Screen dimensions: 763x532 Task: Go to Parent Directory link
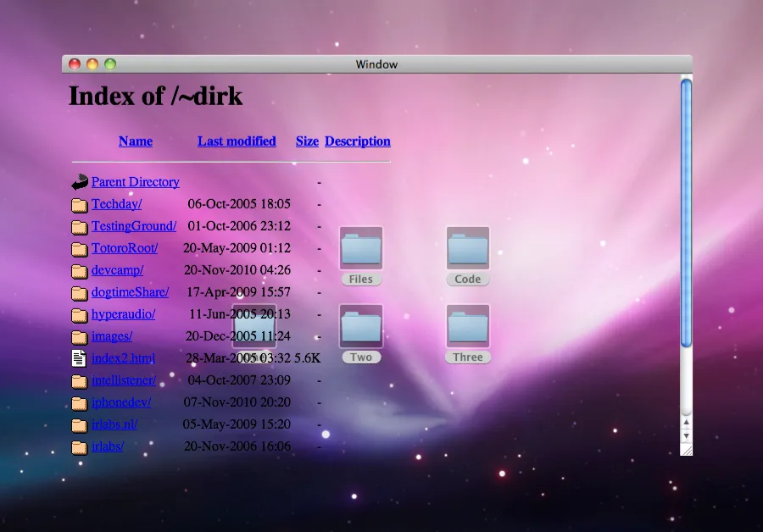click(x=136, y=182)
